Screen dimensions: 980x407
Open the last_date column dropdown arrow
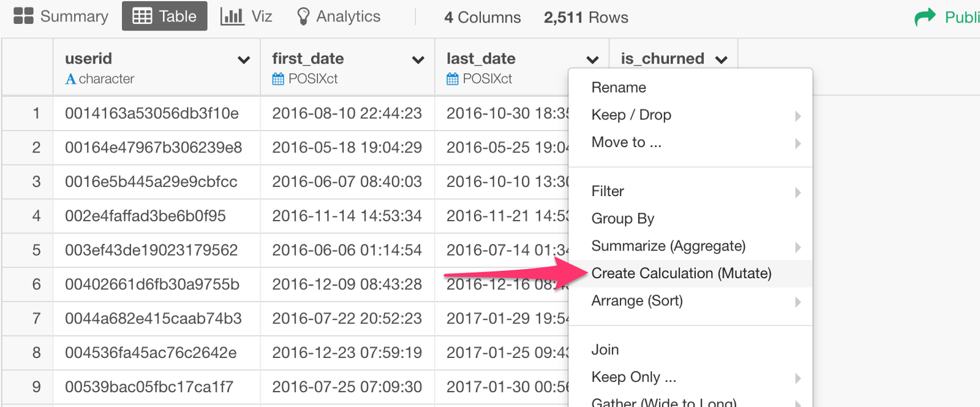(x=592, y=59)
